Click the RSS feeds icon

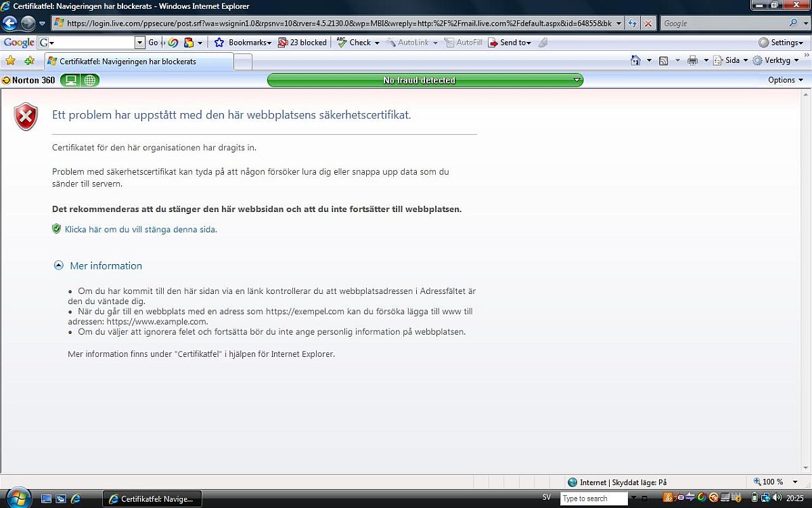pyautogui.click(x=664, y=60)
